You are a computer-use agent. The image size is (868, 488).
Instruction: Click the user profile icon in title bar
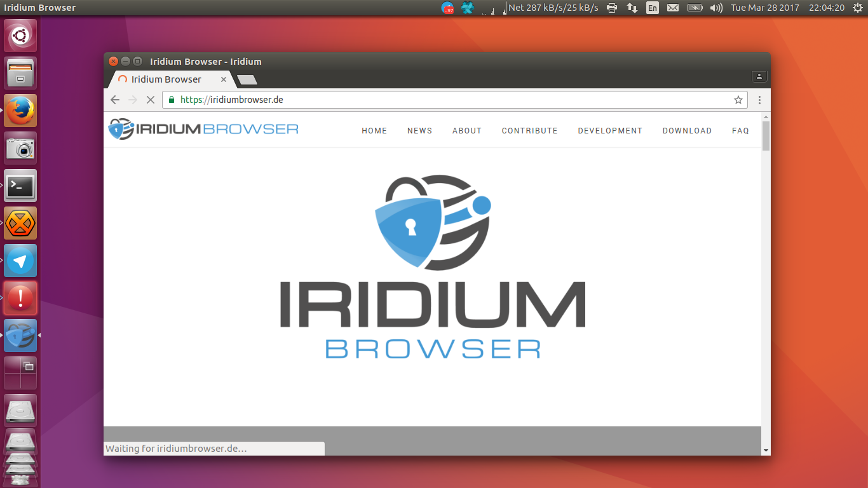pos(759,76)
